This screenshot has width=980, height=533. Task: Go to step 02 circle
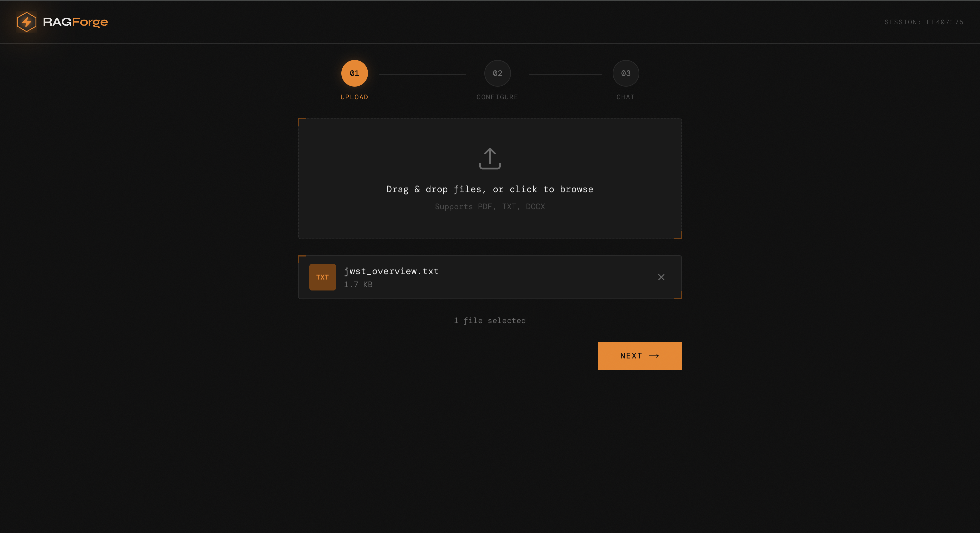point(497,73)
